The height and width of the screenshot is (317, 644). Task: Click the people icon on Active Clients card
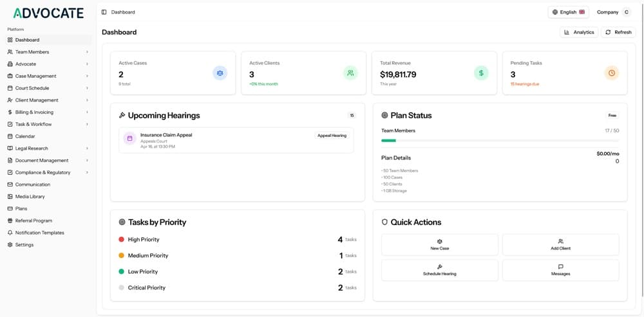350,73
